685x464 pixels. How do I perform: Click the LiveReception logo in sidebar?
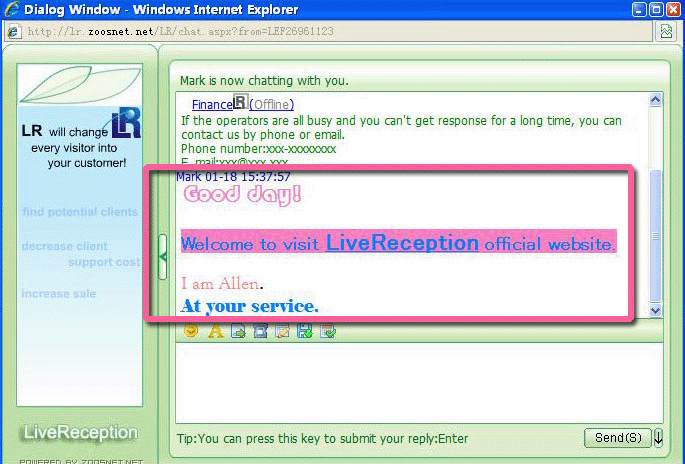point(80,433)
